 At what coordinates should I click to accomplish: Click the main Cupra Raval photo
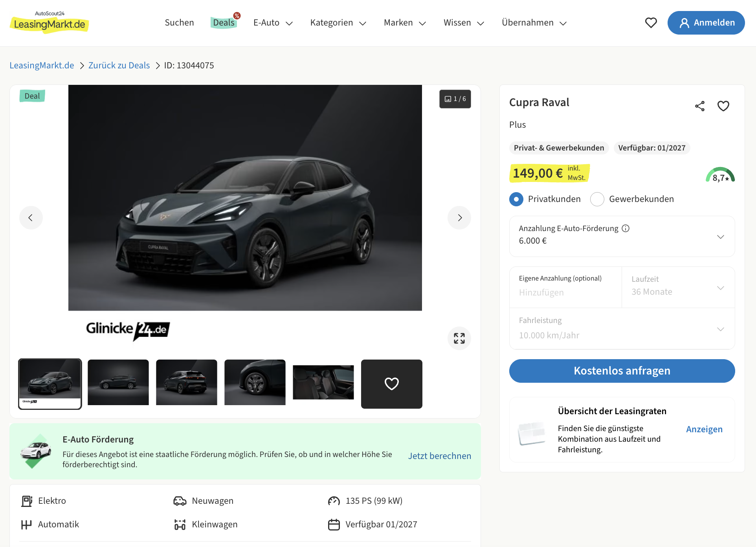[x=245, y=198]
